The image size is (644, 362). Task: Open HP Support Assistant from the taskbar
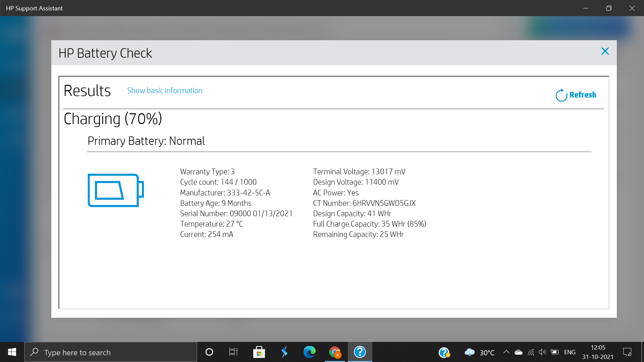(x=360, y=352)
